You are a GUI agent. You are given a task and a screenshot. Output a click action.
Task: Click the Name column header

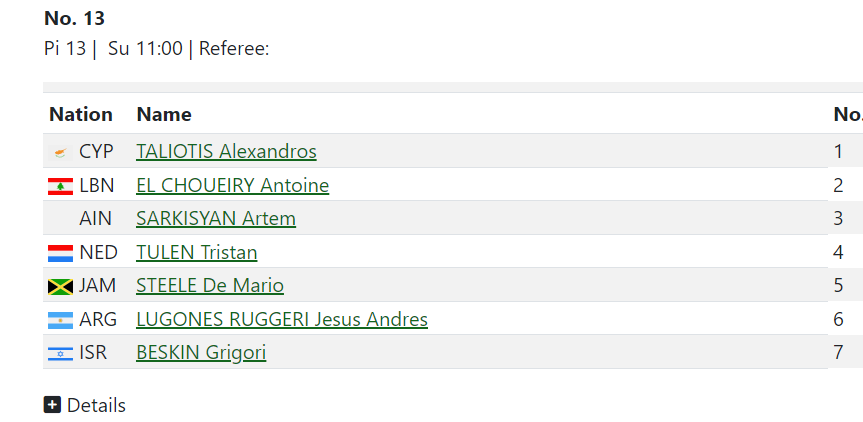coord(164,114)
